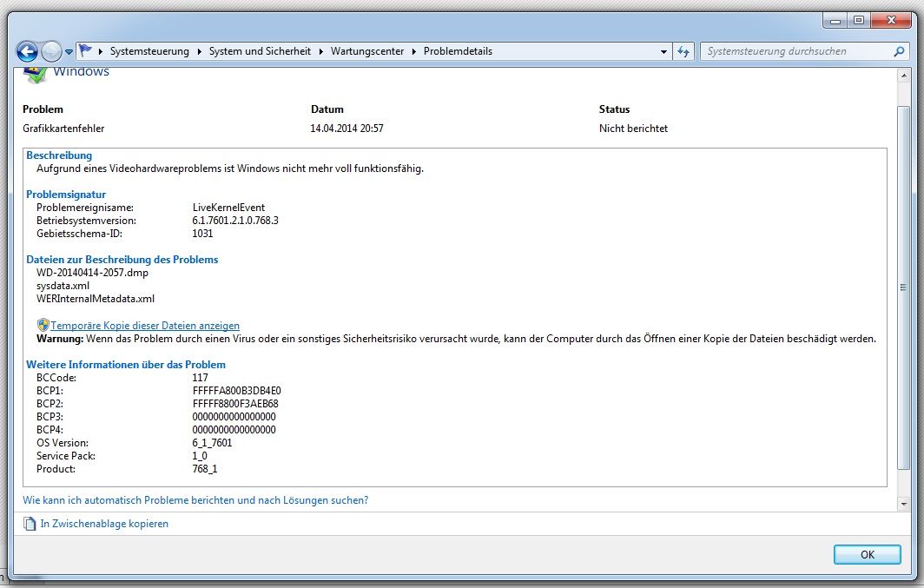924x588 pixels.
Task: Maximize the Problemdetails window
Action: (x=859, y=21)
